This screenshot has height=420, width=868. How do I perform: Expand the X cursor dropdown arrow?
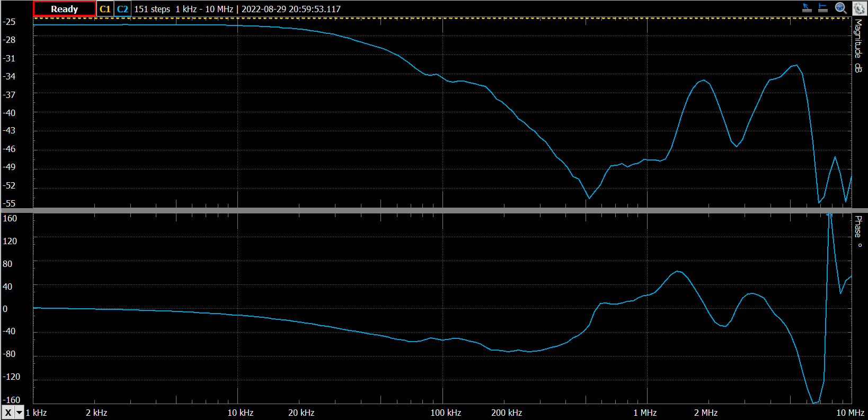pos(20,413)
